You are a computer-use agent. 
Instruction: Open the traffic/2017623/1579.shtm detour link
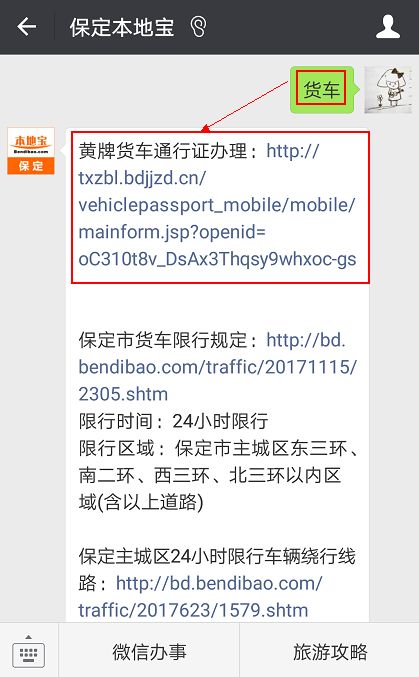(x=200, y=597)
